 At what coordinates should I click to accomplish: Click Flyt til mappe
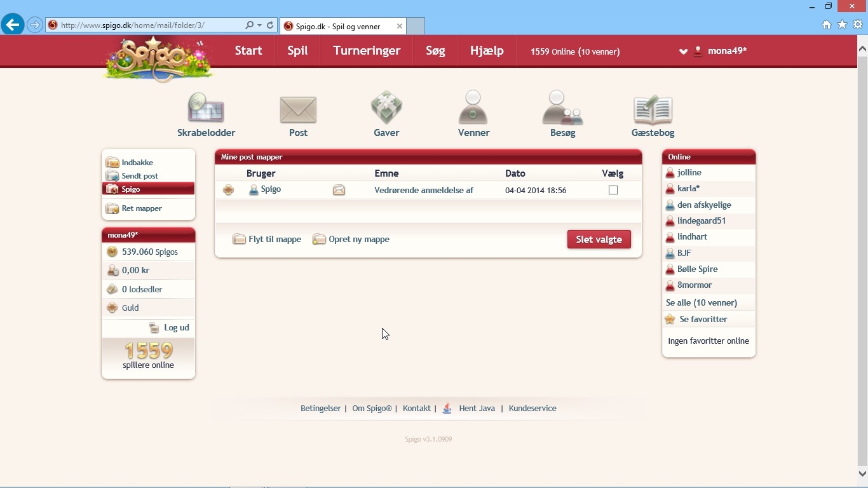point(274,240)
